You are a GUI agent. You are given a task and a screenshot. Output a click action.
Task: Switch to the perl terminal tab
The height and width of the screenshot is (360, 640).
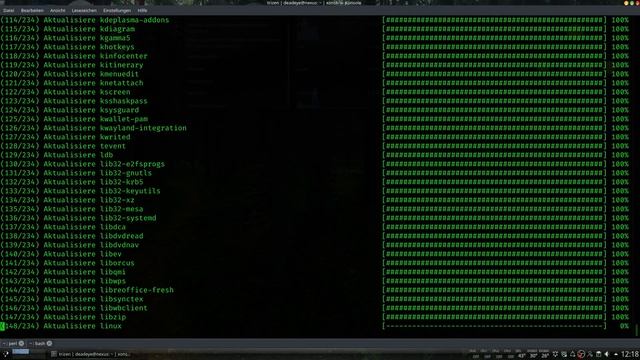[x=12, y=344]
